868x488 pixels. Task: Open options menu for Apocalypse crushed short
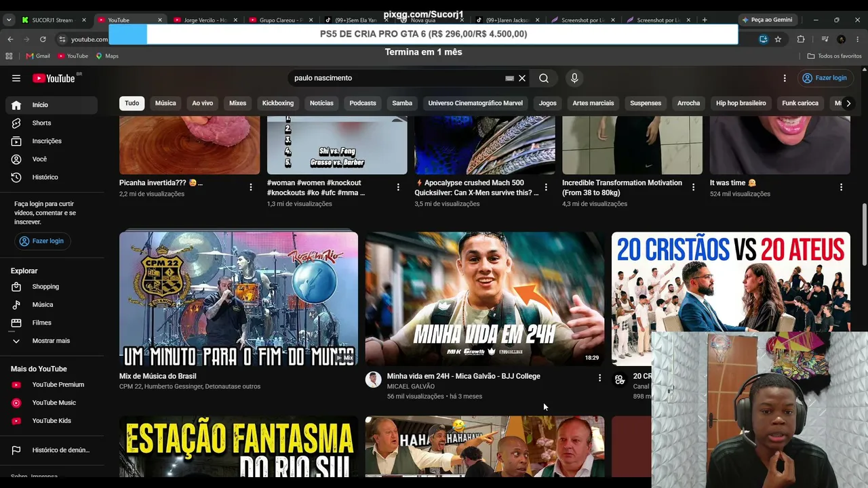pyautogui.click(x=546, y=187)
